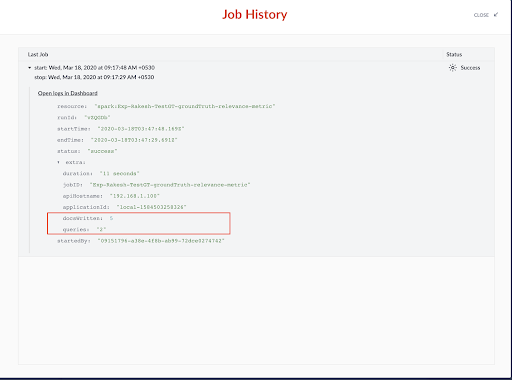
Task: Click the status value "success"
Action: pos(102,151)
